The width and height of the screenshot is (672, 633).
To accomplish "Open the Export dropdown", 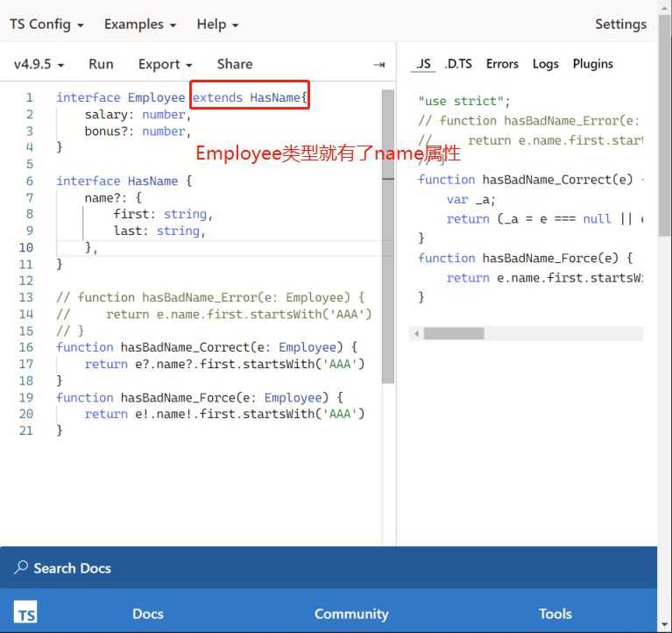I will pos(165,64).
